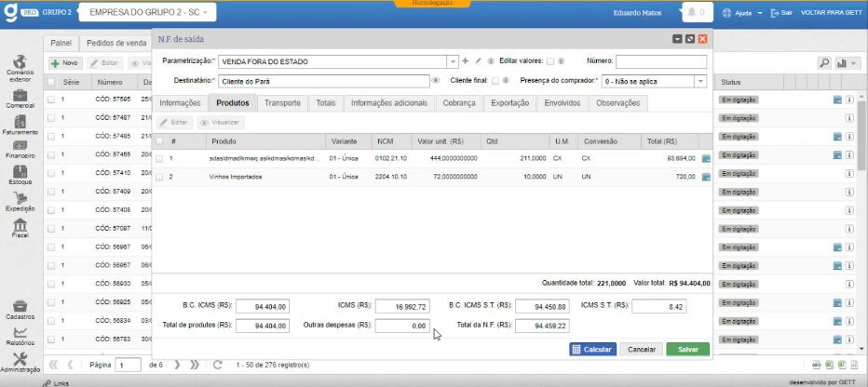The height and width of the screenshot is (387, 868).
Task: Open company selector EMPRESA DO GRUPO 2 - SC
Action: 148,12
